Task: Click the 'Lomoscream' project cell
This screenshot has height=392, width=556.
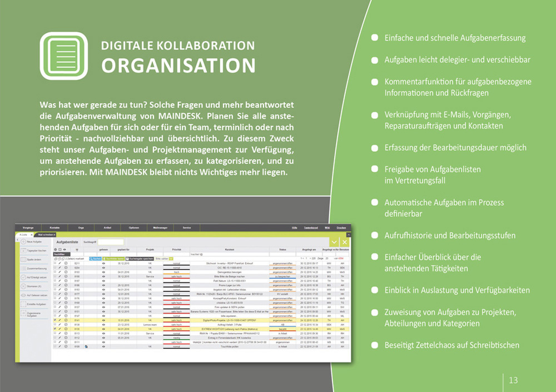Action: [x=150, y=325]
